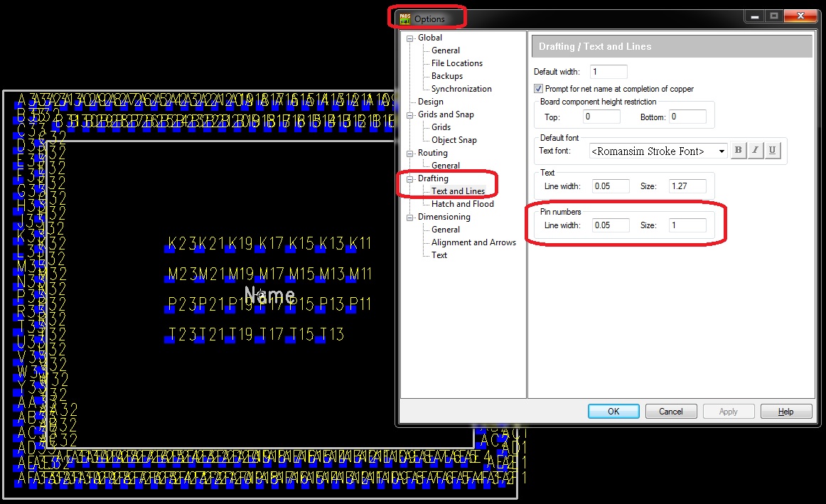The image size is (826, 504).
Task: Open Object Snap options page
Action: tap(454, 140)
